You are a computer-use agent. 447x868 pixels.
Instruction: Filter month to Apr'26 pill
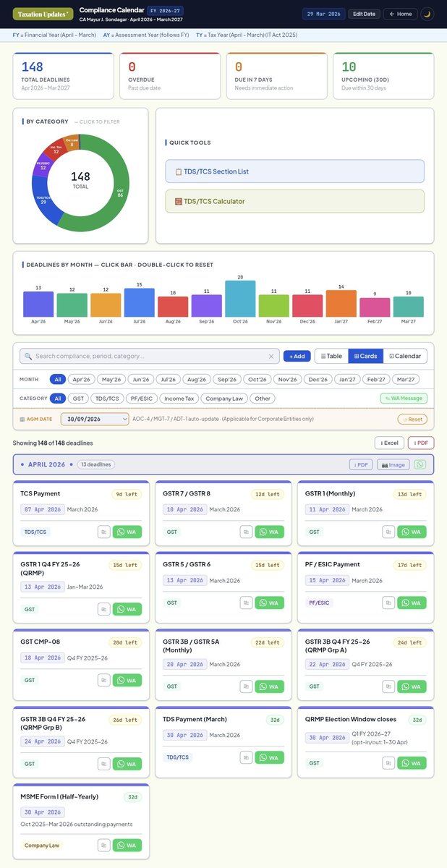click(81, 379)
